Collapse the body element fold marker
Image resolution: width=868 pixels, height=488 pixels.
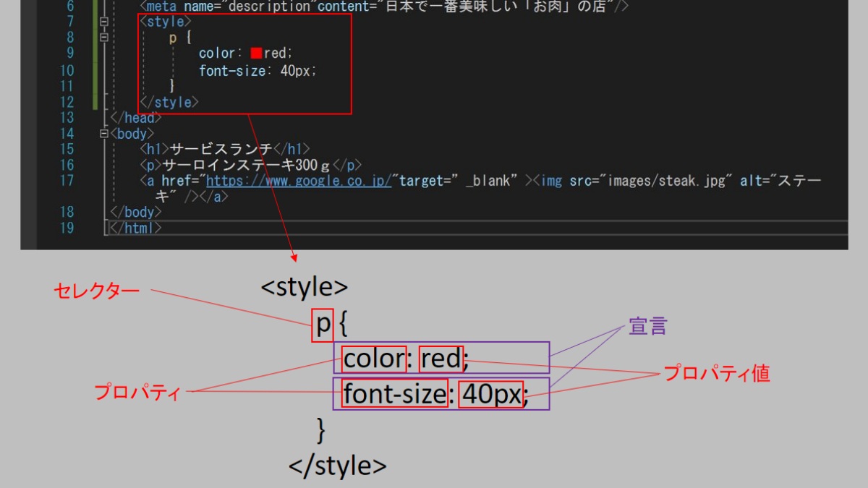pos(105,134)
